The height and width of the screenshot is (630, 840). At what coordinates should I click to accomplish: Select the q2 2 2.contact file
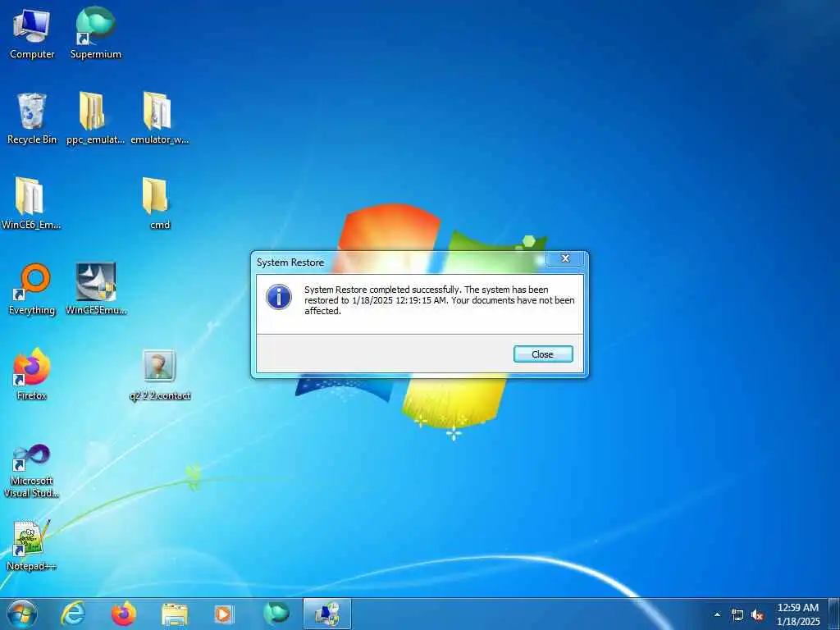pos(160,375)
